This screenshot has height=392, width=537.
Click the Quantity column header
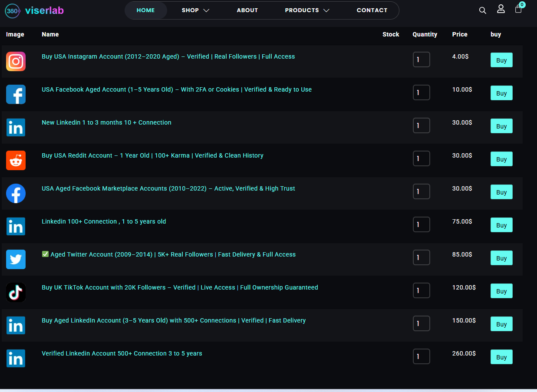pos(425,34)
